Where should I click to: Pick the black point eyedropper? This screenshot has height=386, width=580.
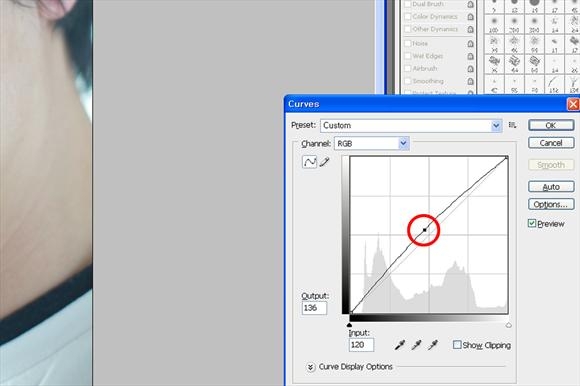(x=400, y=345)
